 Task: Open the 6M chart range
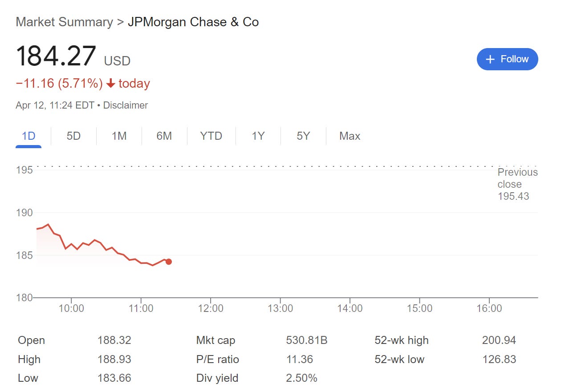point(164,136)
